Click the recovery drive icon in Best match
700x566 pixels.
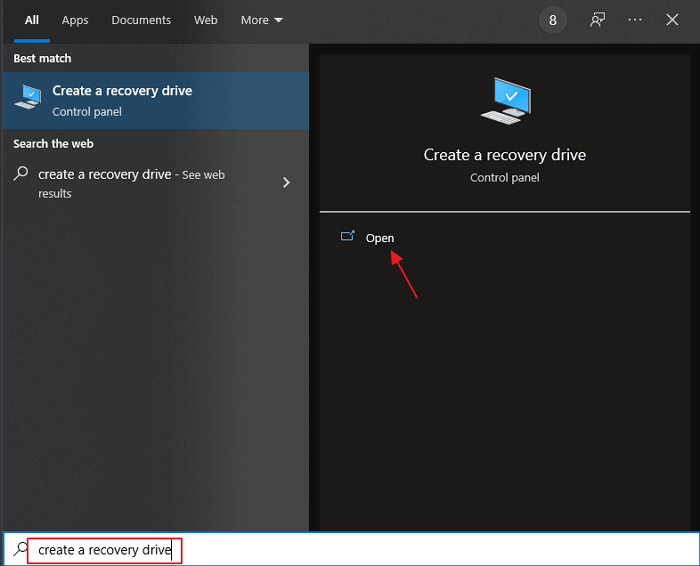pos(27,98)
